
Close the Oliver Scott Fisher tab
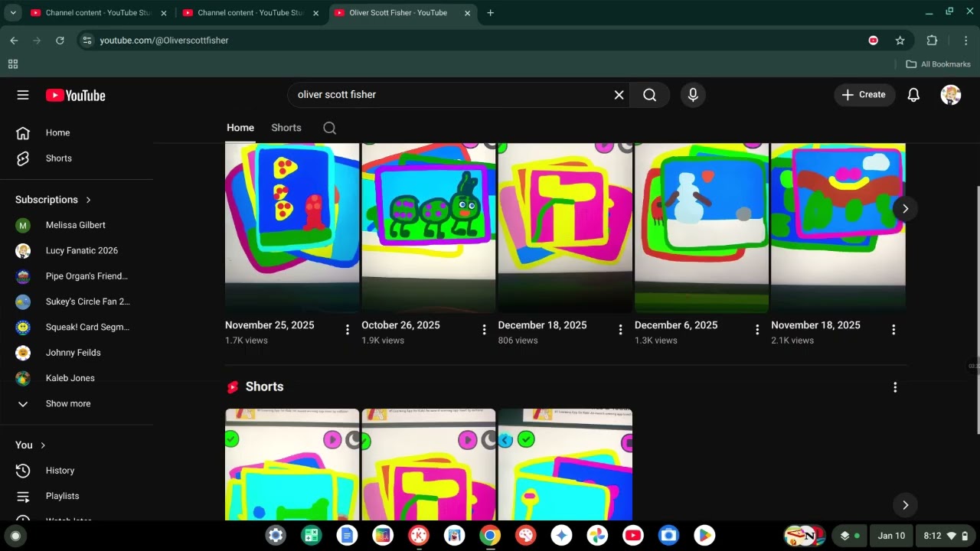(468, 13)
